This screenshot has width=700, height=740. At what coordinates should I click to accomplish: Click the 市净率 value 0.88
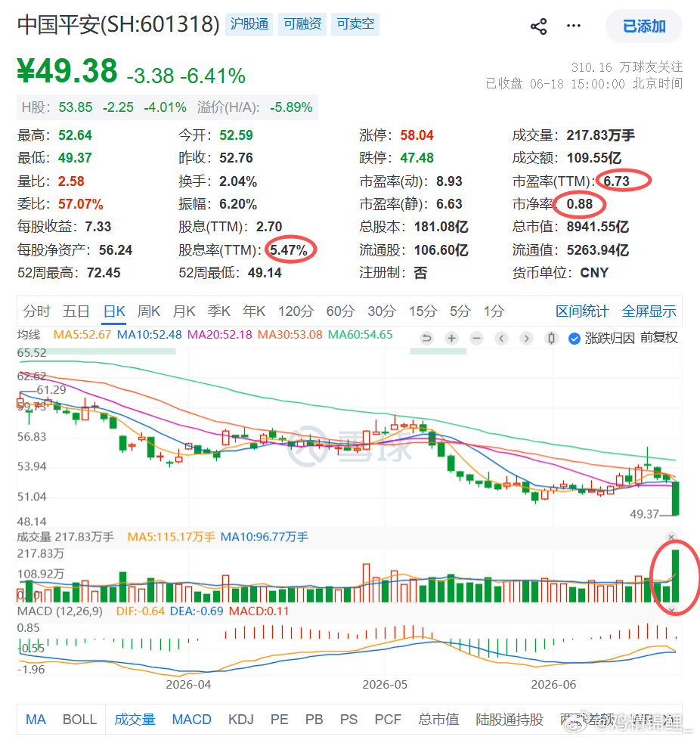click(580, 204)
